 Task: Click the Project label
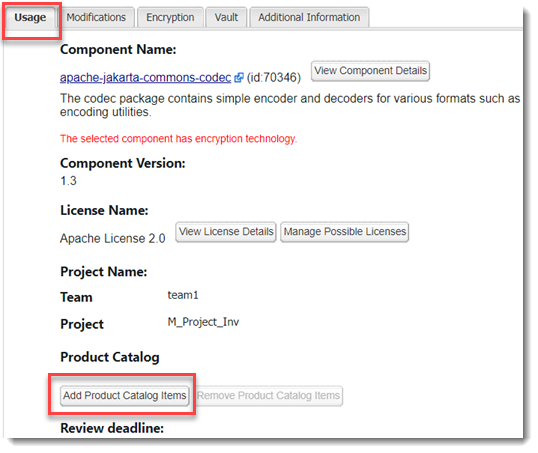[82, 324]
